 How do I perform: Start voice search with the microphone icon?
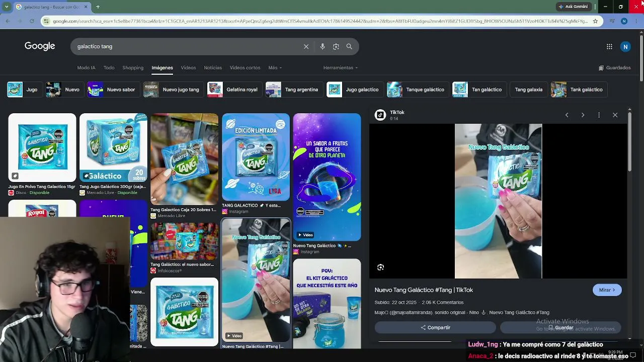323,46
